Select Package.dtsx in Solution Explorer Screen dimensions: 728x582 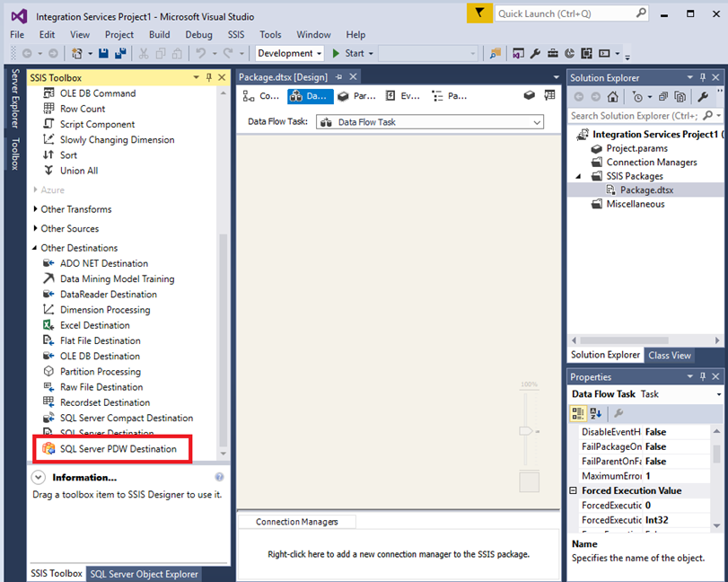tap(646, 190)
